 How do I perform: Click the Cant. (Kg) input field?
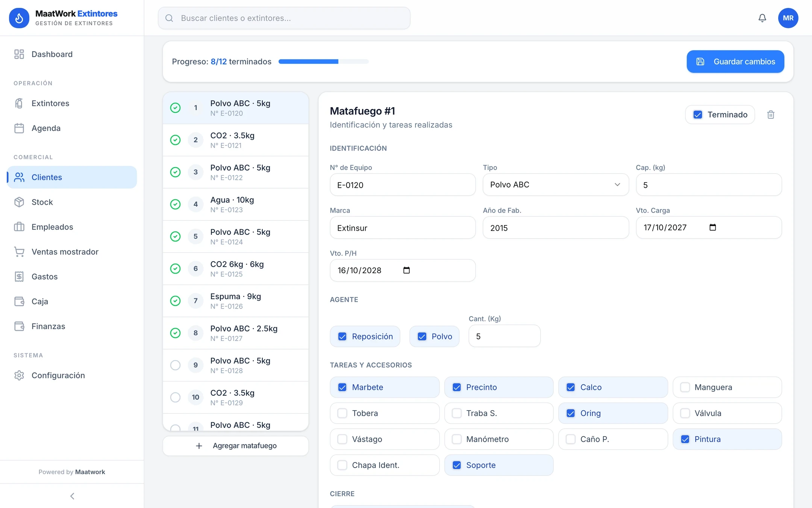(504, 336)
